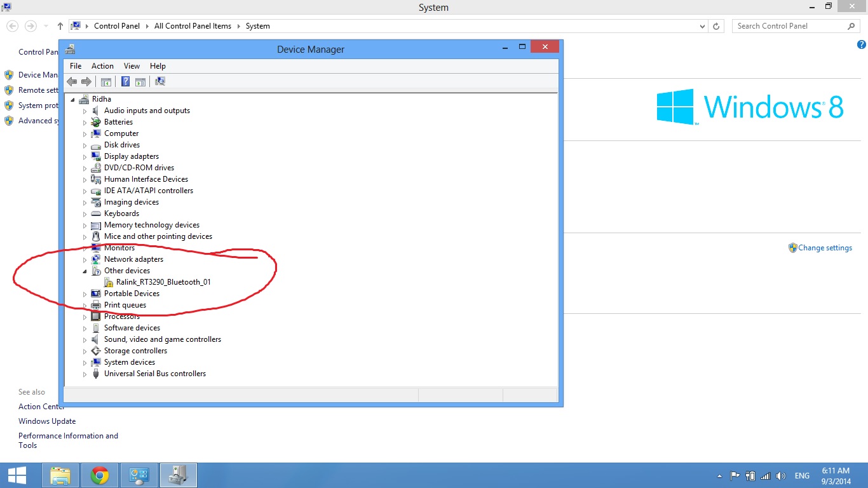Select the Monitors category label

pos(119,248)
